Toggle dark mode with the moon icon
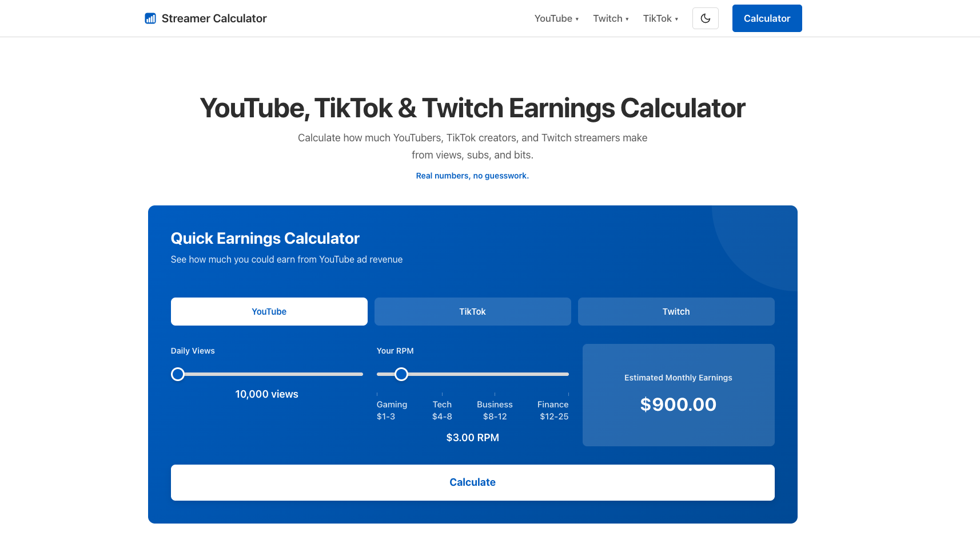 (705, 18)
